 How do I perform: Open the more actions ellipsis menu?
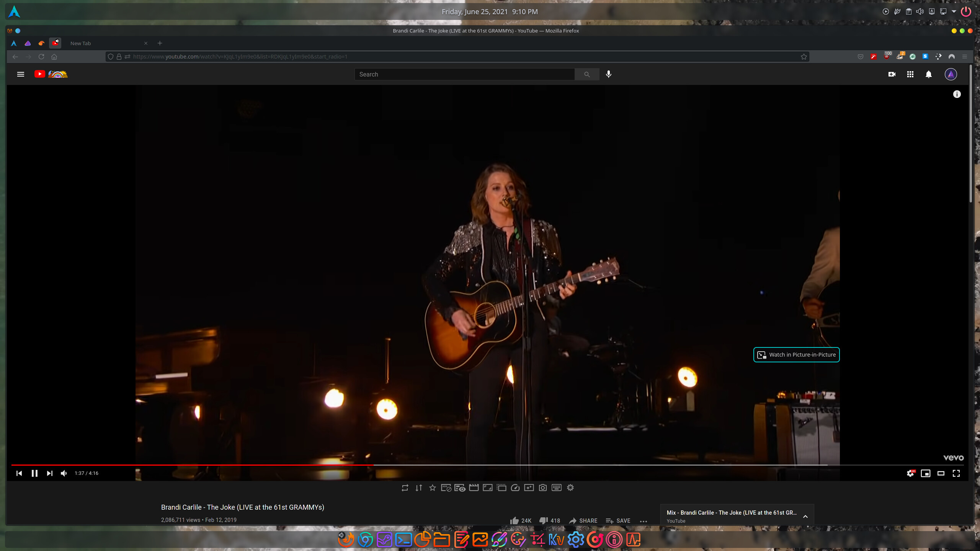pyautogui.click(x=644, y=521)
